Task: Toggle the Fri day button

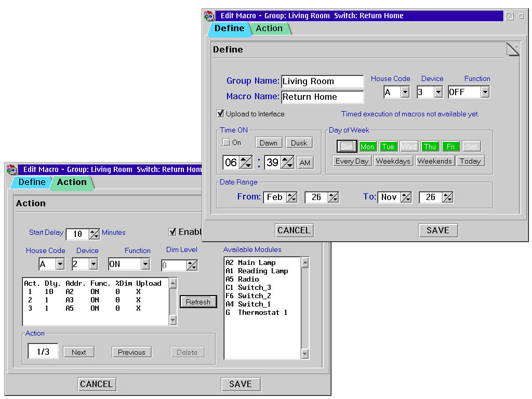Action: pos(450,147)
